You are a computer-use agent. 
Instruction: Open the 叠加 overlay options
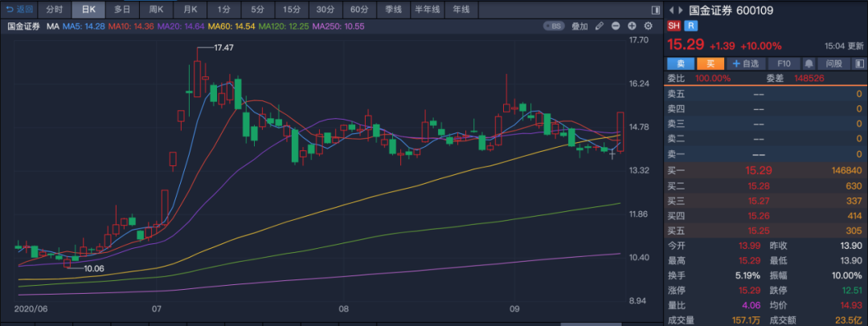coord(579,26)
